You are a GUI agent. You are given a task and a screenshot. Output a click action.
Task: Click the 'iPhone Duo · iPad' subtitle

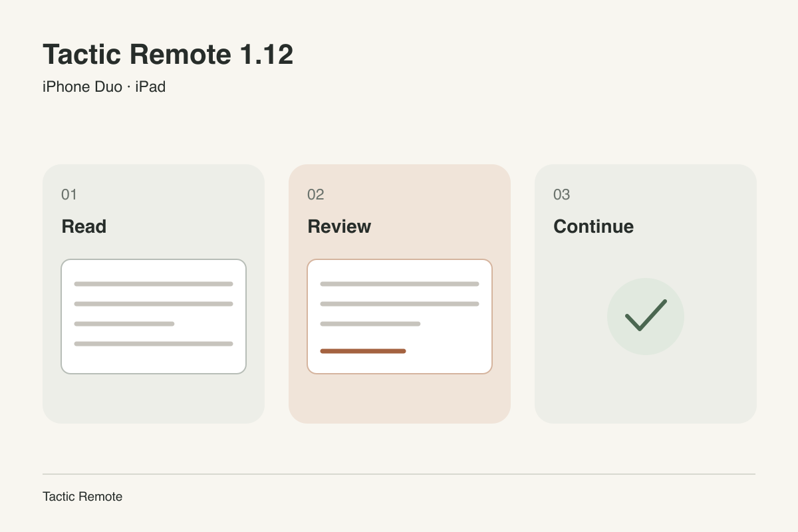pyautogui.click(x=104, y=86)
